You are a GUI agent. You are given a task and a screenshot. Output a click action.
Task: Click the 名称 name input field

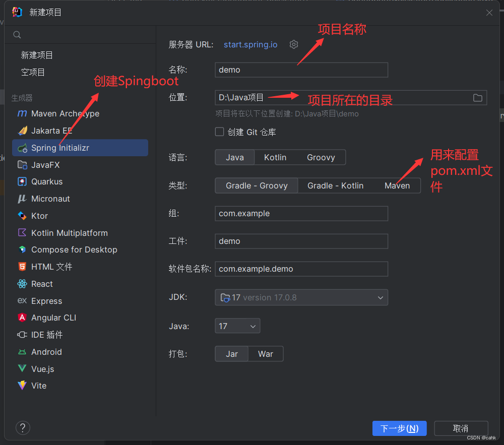pyautogui.click(x=301, y=70)
